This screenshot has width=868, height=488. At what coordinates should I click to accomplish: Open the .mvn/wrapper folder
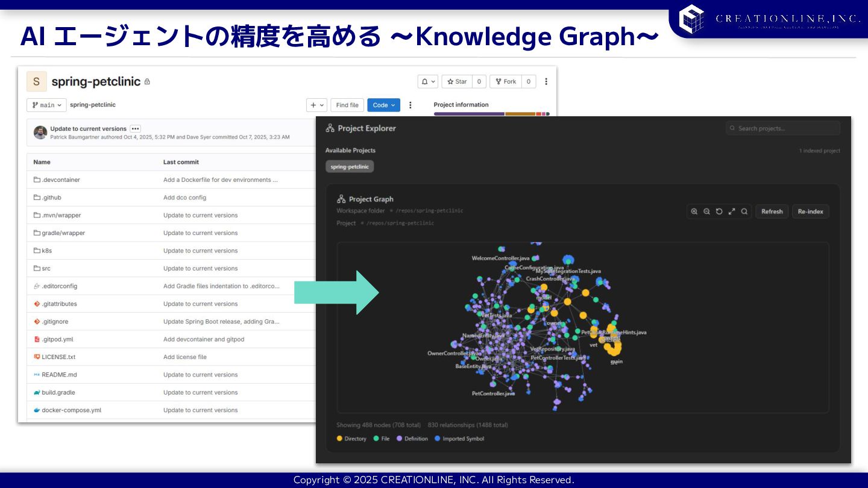[x=61, y=215]
